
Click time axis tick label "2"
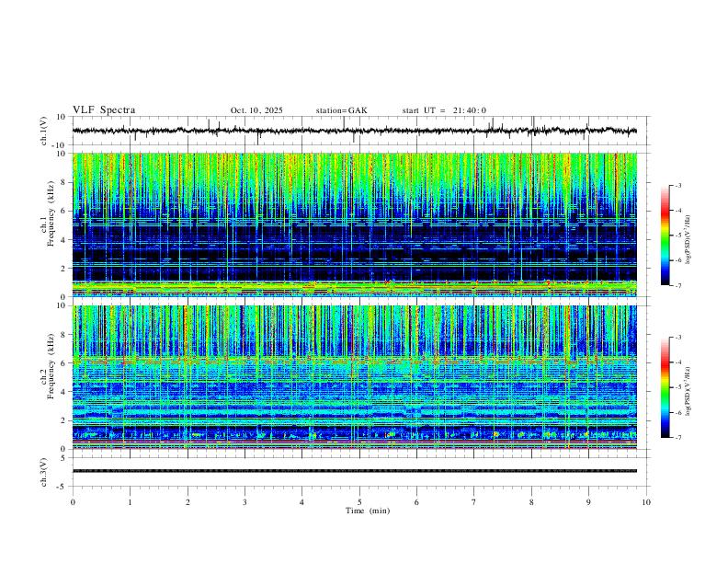188,502
